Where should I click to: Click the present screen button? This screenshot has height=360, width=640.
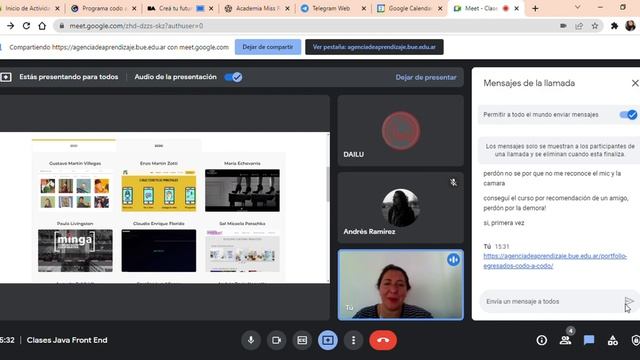click(x=328, y=340)
